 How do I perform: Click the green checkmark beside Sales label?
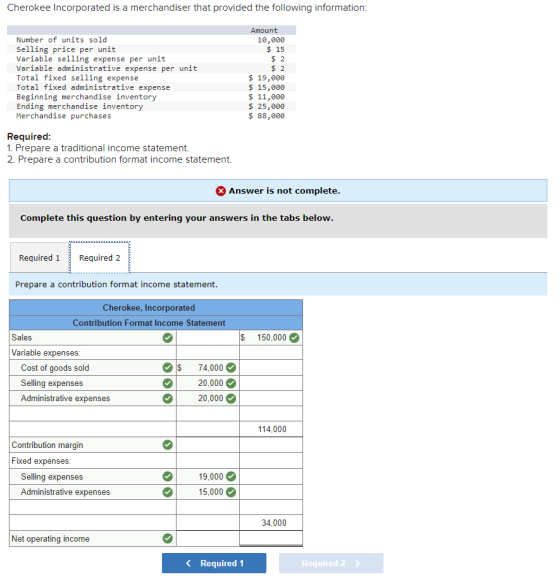(168, 338)
